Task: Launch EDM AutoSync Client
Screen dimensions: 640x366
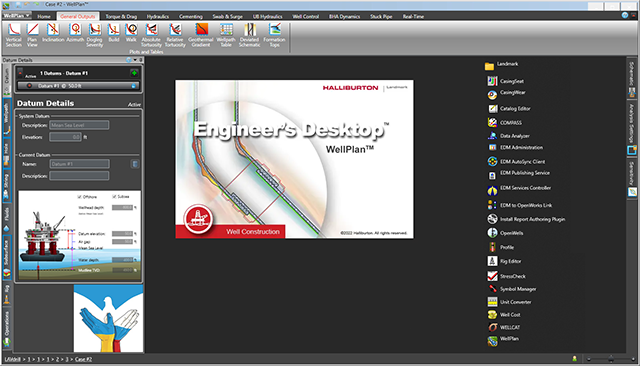Action: [516, 162]
